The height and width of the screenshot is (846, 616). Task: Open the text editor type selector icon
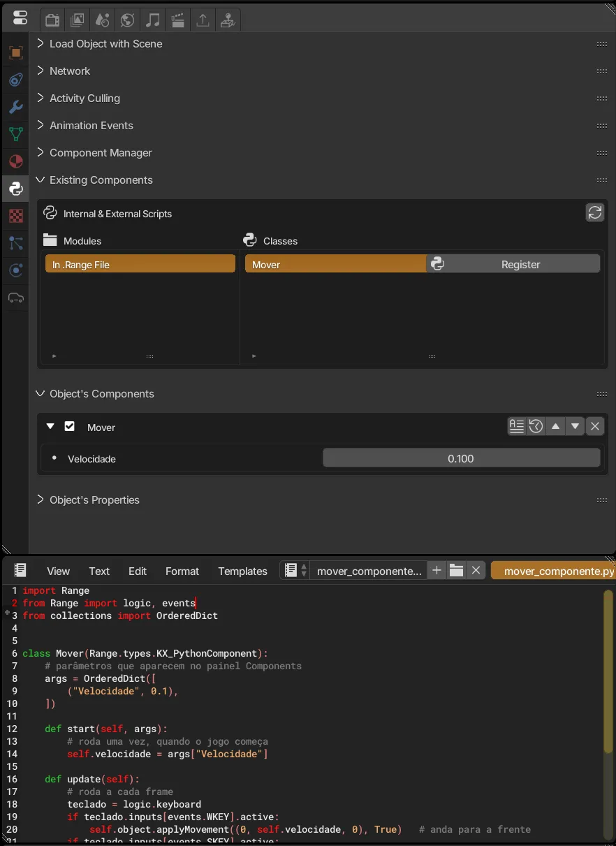pos(20,570)
